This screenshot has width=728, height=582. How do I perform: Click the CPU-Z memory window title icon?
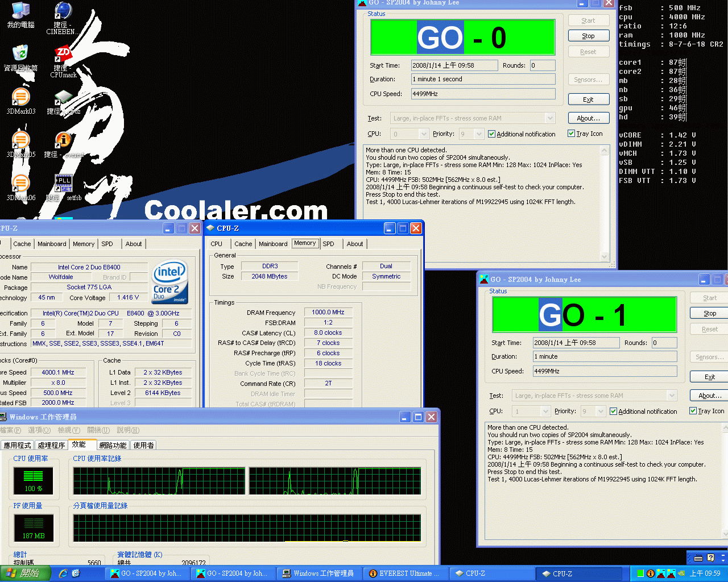(210, 228)
